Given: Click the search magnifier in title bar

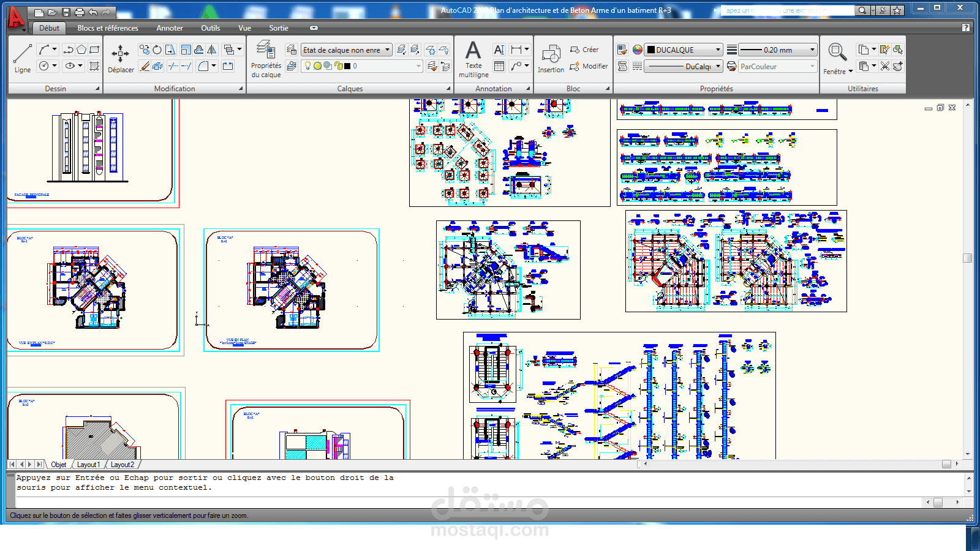Looking at the screenshot, I should (862, 10).
